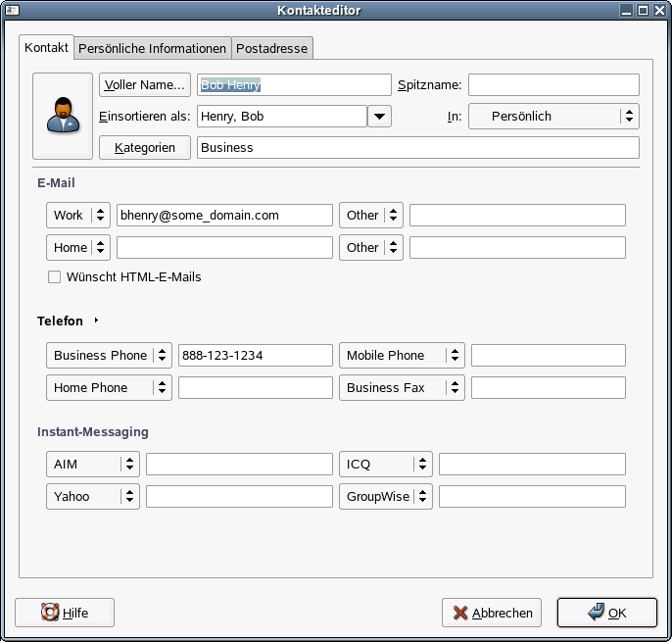Click the contact photo avatar button
672x642 pixels.
63,116
